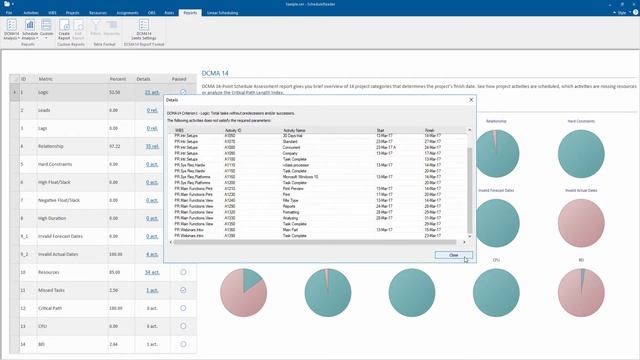
Task: Click the WBS column header in the Details dialog
Action: click(x=179, y=130)
